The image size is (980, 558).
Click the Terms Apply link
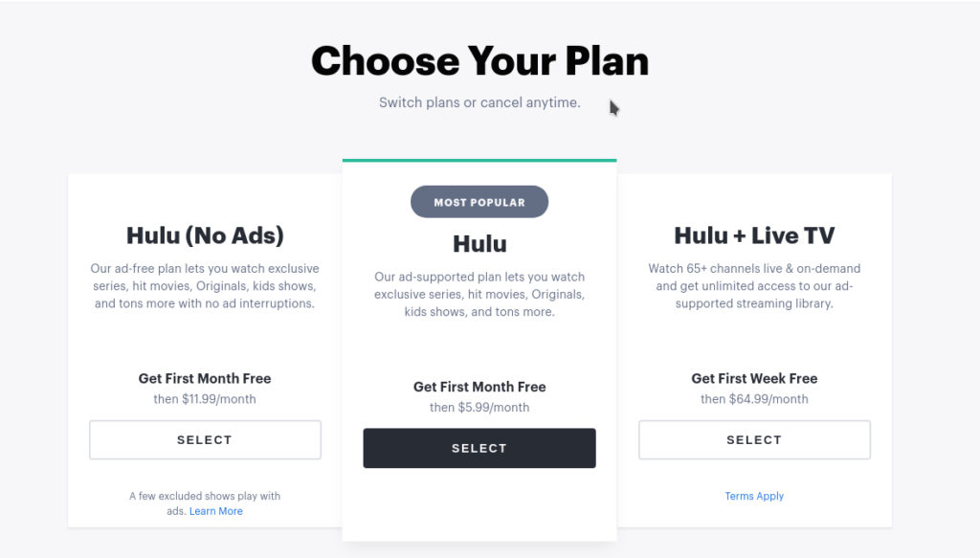click(754, 496)
